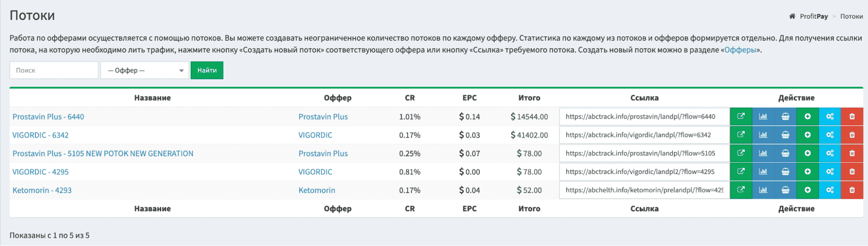Viewport: 868px width, 246px height.
Task: Click the ProfitPay breadcrumb link
Action: (814, 16)
